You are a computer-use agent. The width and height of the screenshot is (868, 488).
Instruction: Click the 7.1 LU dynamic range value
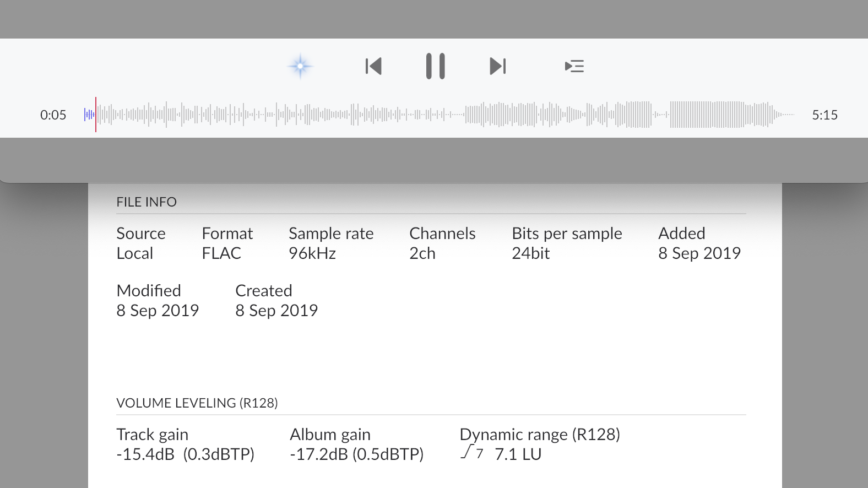[x=518, y=454]
